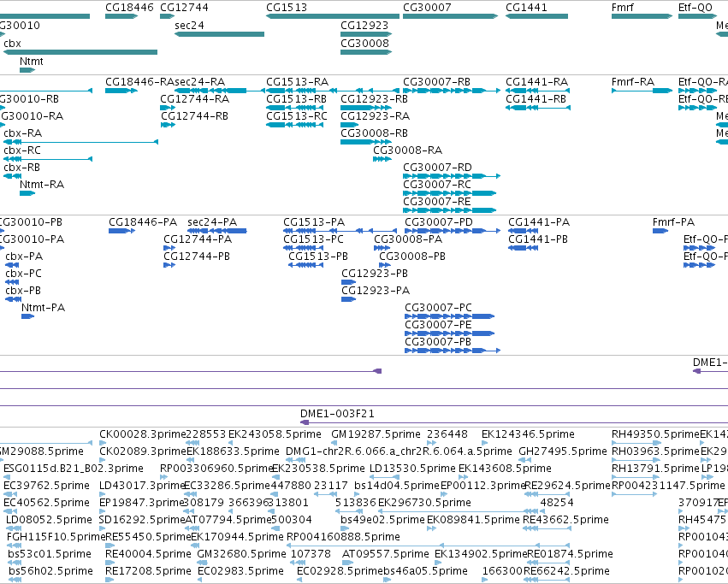The width and height of the screenshot is (728, 584).
Task: Click protein CG12923-PA
Action: click(349, 299)
